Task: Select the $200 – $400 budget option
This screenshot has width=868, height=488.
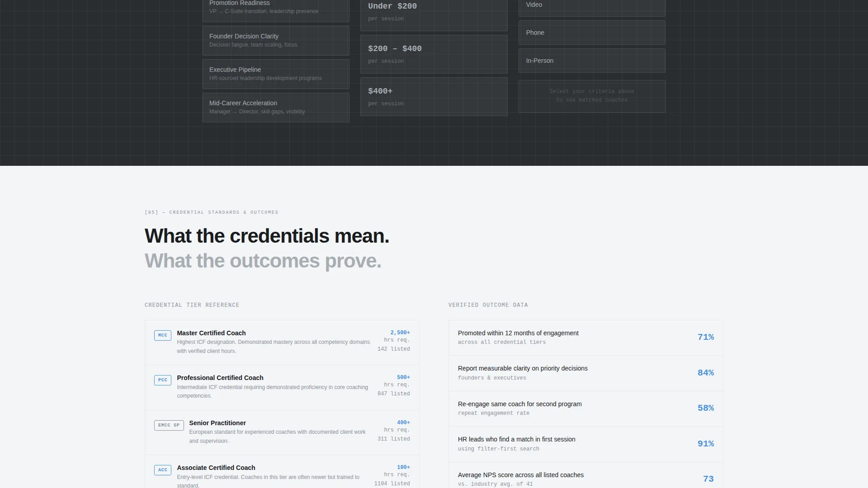Action: click(434, 54)
